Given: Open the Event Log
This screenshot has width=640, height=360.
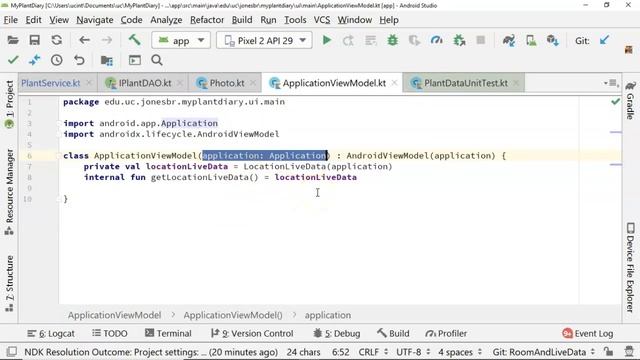Looking at the screenshot, I should click(x=588, y=333).
